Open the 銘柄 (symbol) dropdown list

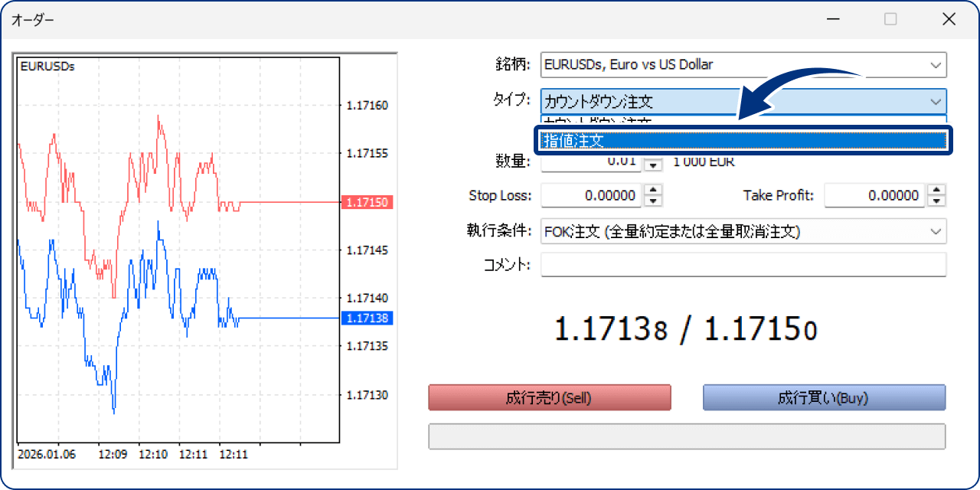coord(936,64)
